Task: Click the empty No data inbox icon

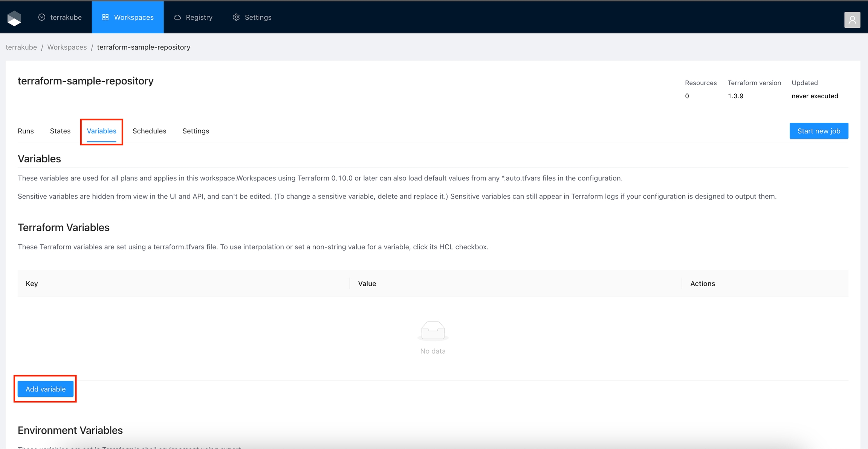Action: (433, 330)
